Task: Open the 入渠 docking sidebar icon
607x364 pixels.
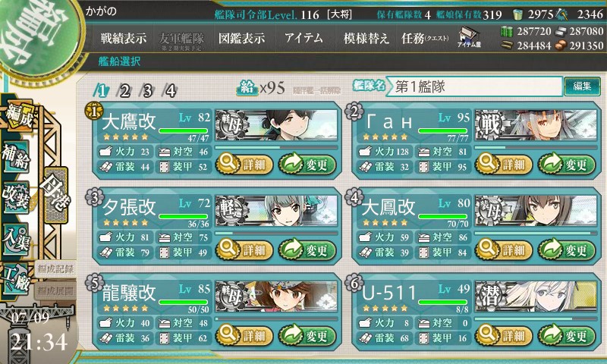Action: click(x=16, y=239)
